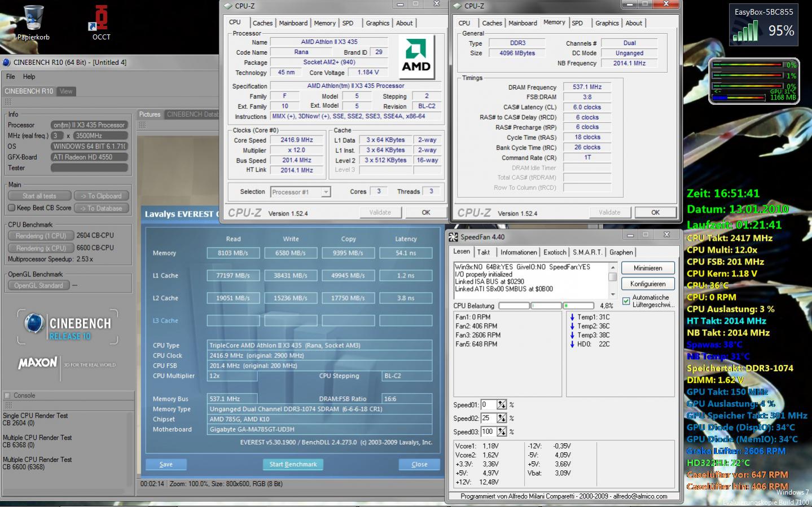Open the Graphics tab in left CPU-Z

tap(378, 23)
